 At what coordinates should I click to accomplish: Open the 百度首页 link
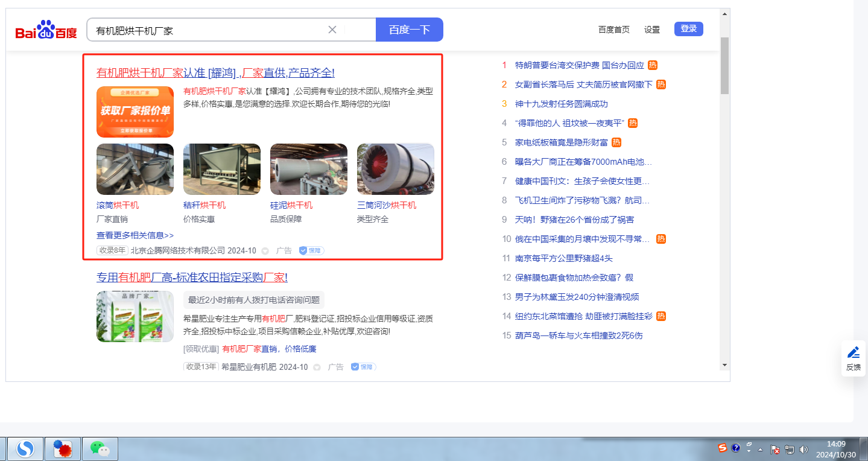[614, 30]
